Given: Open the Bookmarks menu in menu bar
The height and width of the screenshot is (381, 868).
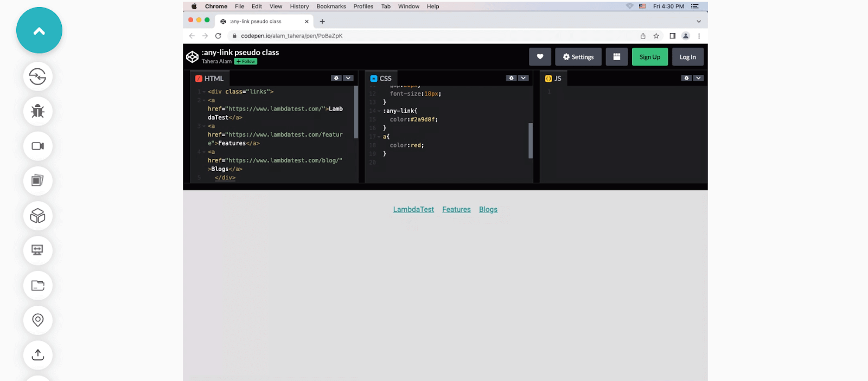Looking at the screenshot, I should pyautogui.click(x=331, y=7).
